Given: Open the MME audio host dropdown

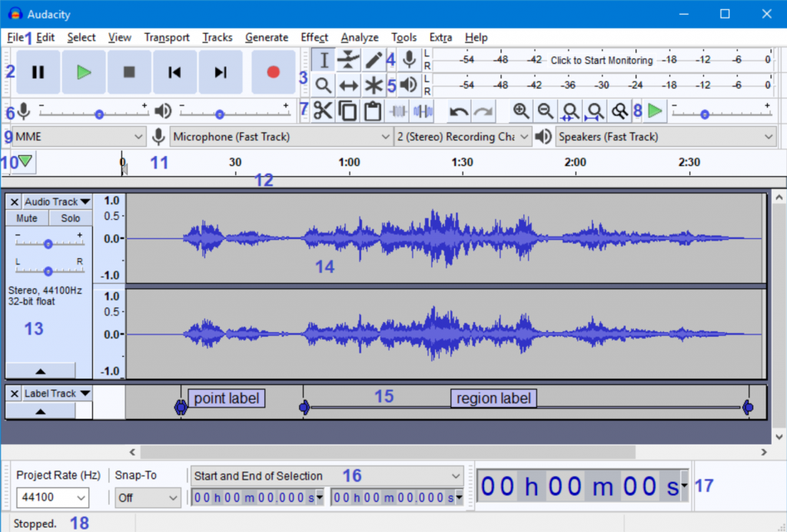Looking at the screenshot, I should [78, 137].
